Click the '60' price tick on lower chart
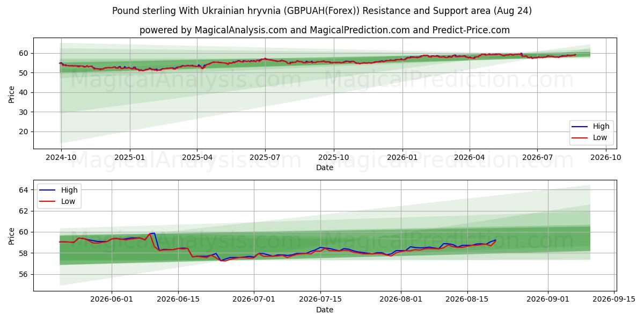 click(24, 232)
